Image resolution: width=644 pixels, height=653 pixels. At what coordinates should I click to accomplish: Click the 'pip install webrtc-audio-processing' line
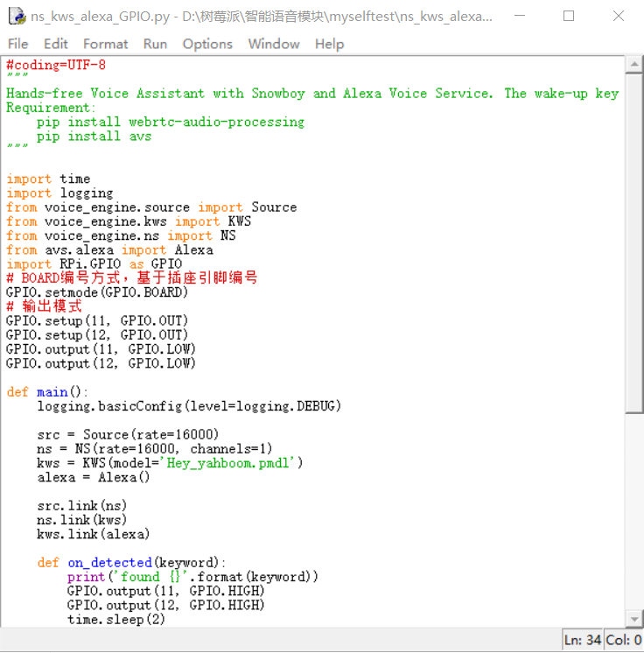(171, 122)
